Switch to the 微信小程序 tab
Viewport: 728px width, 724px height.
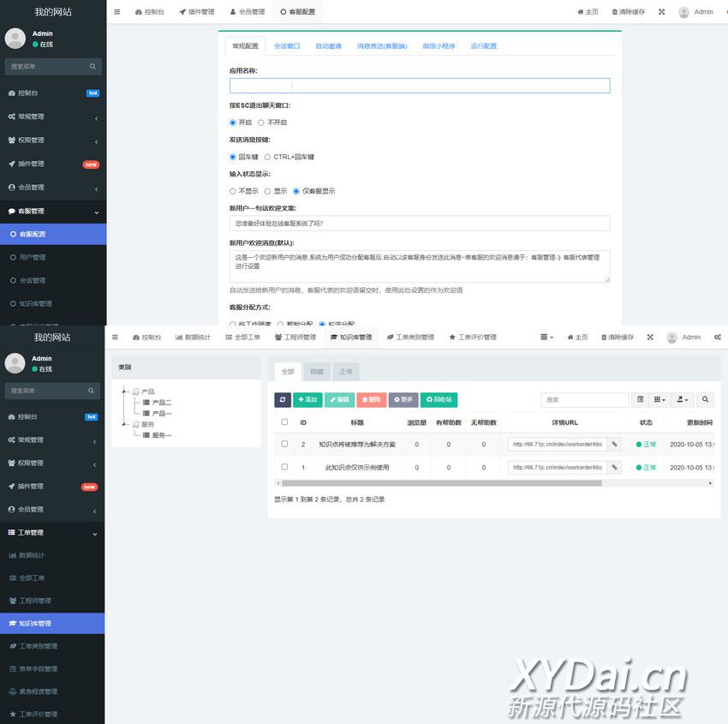tap(439, 46)
